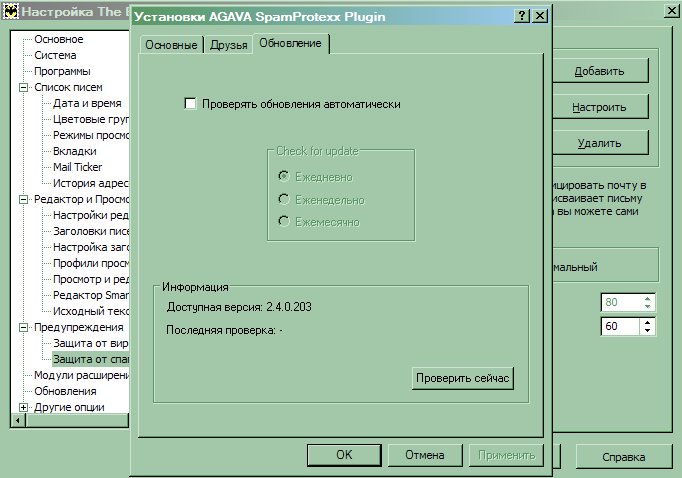
Task: Click Последняя проверка text line
Action: (x=224, y=330)
